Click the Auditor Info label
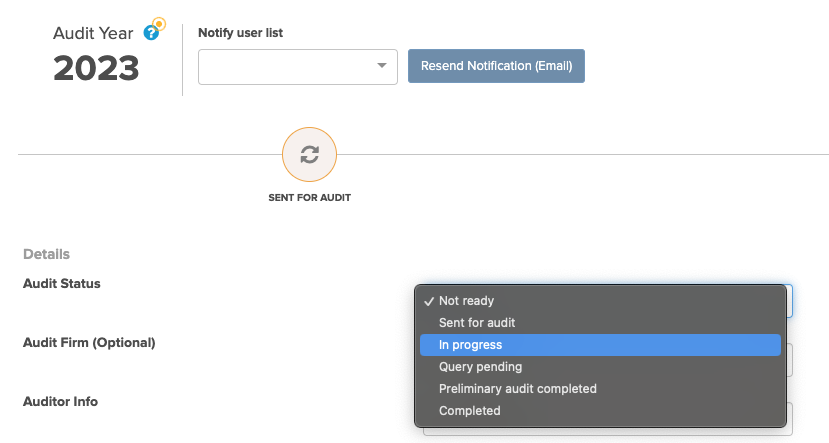Screen dimensions: 829x443 click(60, 402)
